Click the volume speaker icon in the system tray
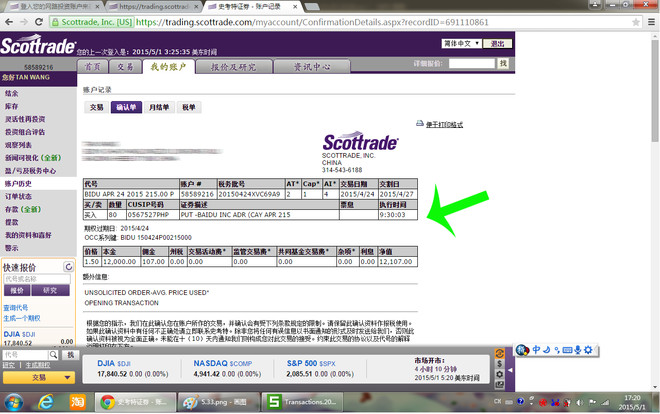The width and height of the screenshot is (660, 414). click(580, 403)
